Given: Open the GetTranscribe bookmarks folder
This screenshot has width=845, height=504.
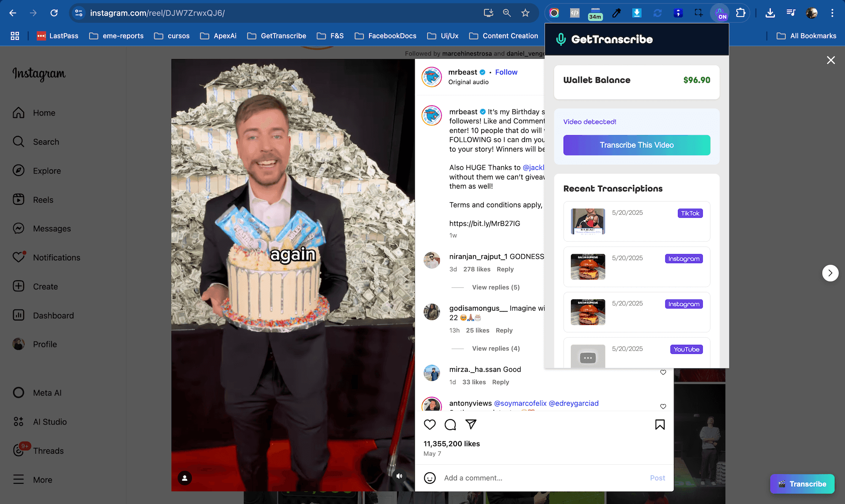Looking at the screenshot, I should [277, 36].
